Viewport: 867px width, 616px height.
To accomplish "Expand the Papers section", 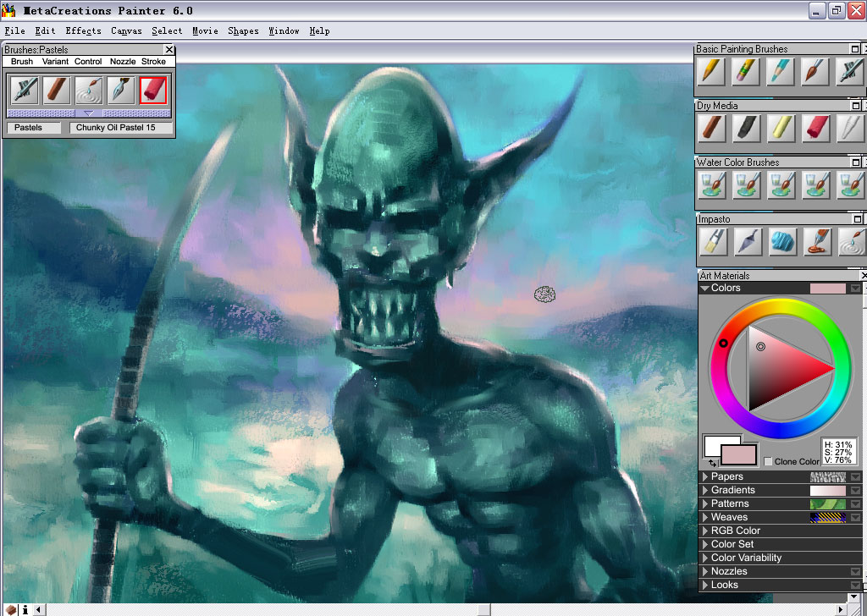I will (705, 476).
